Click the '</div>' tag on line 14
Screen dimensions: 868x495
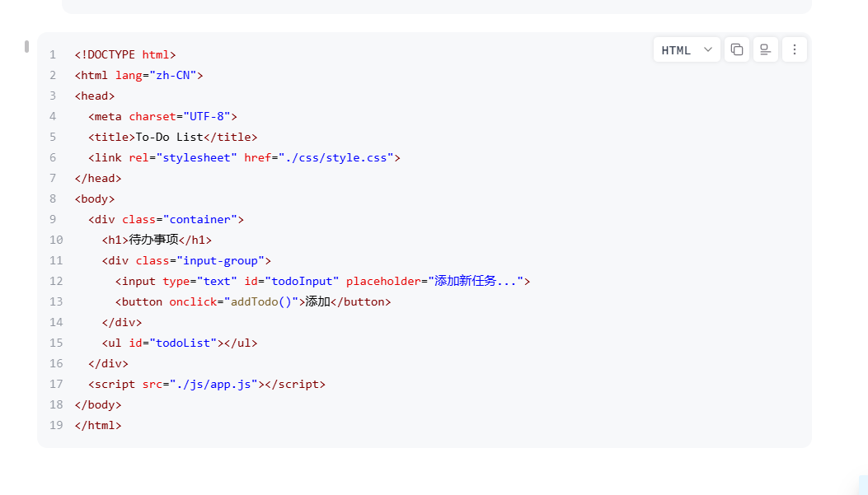point(122,322)
